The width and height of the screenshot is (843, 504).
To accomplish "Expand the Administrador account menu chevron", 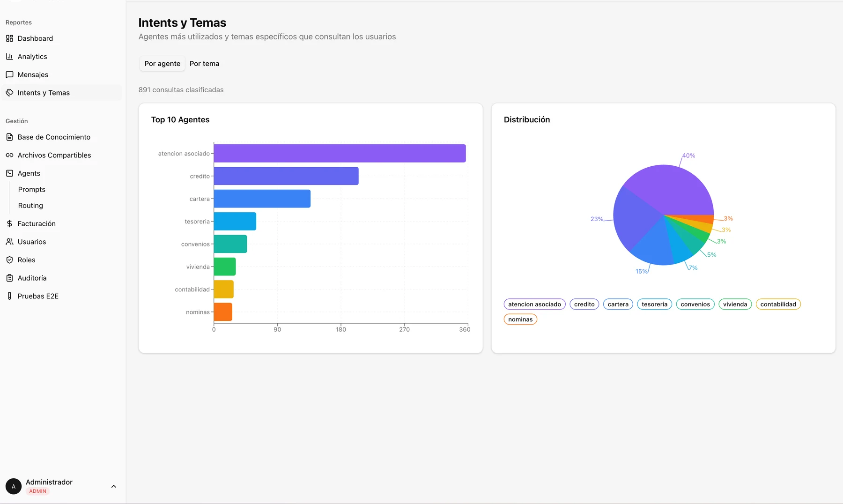I will 113,487.
